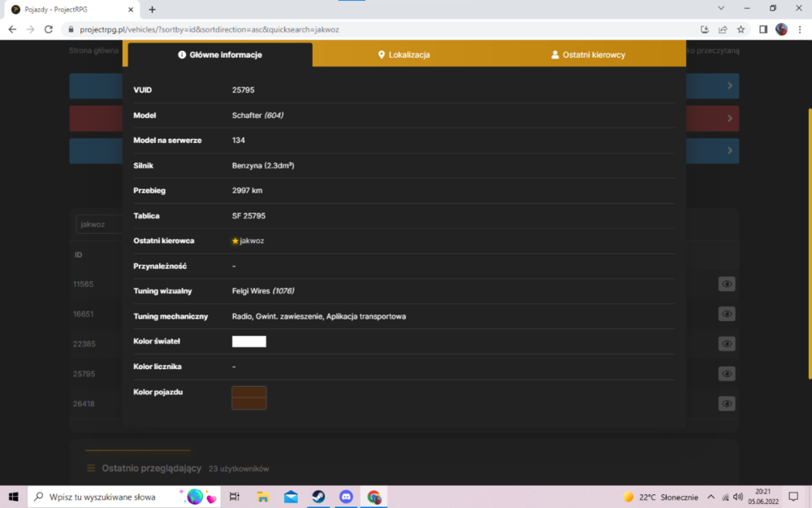View site security lock info
The image size is (812, 508).
(71, 29)
